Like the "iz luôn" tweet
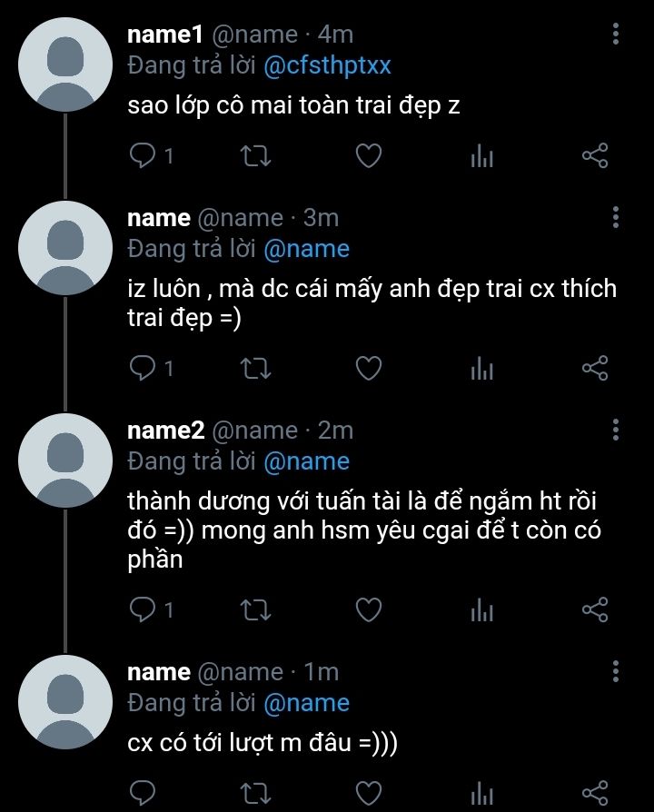The width and height of the screenshot is (654, 812). [367, 368]
